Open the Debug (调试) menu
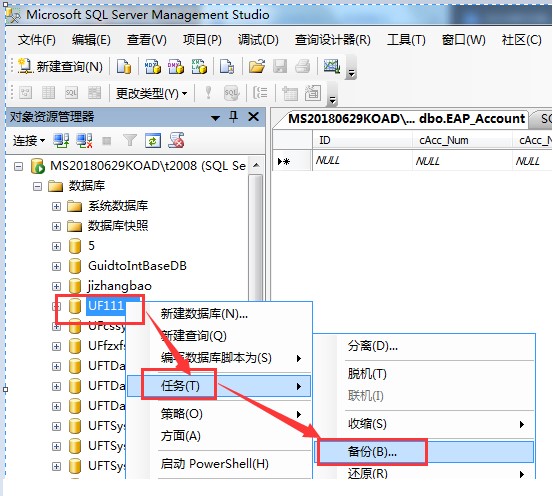This screenshot has width=553, height=496. pyautogui.click(x=258, y=40)
